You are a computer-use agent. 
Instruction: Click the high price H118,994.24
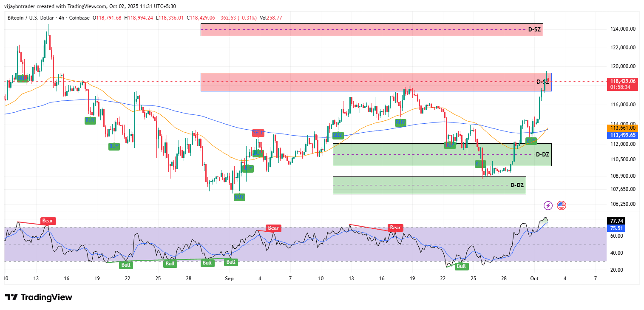coord(139,18)
